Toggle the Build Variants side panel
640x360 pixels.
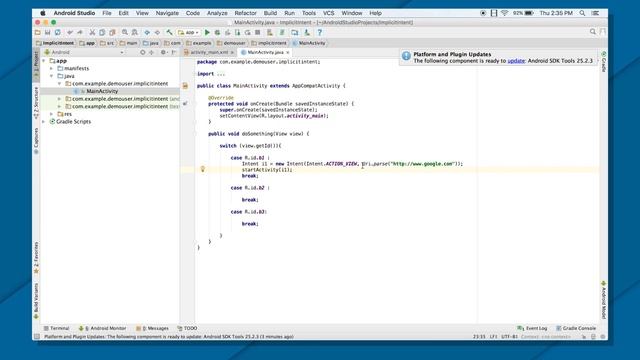coord(36,301)
